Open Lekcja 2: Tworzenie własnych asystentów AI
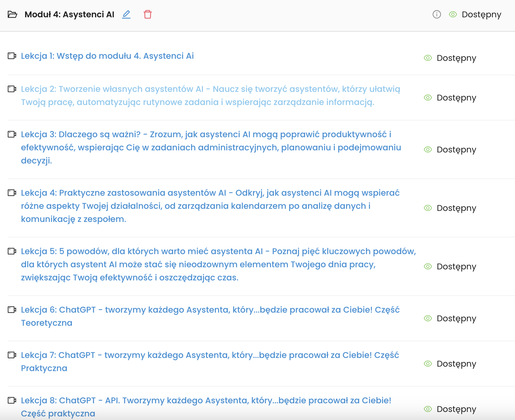The width and height of the screenshot is (515, 420). click(x=210, y=95)
